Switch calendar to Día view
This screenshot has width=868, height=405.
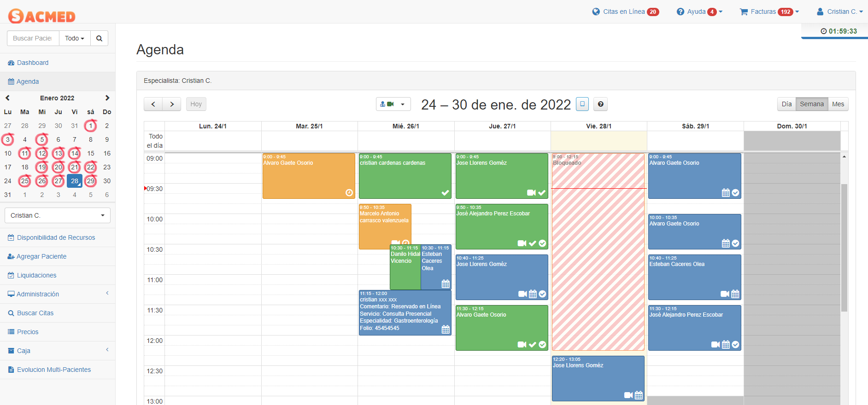pyautogui.click(x=786, y=104)
